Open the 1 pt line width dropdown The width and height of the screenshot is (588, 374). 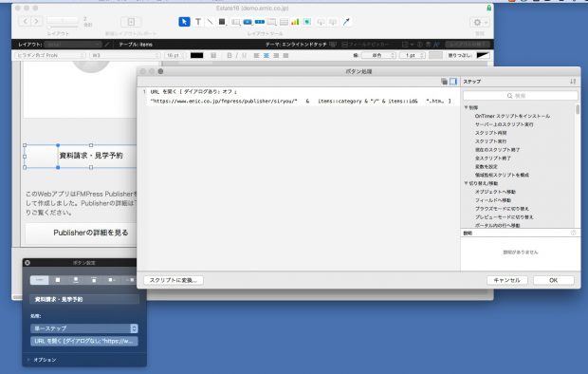413,55
